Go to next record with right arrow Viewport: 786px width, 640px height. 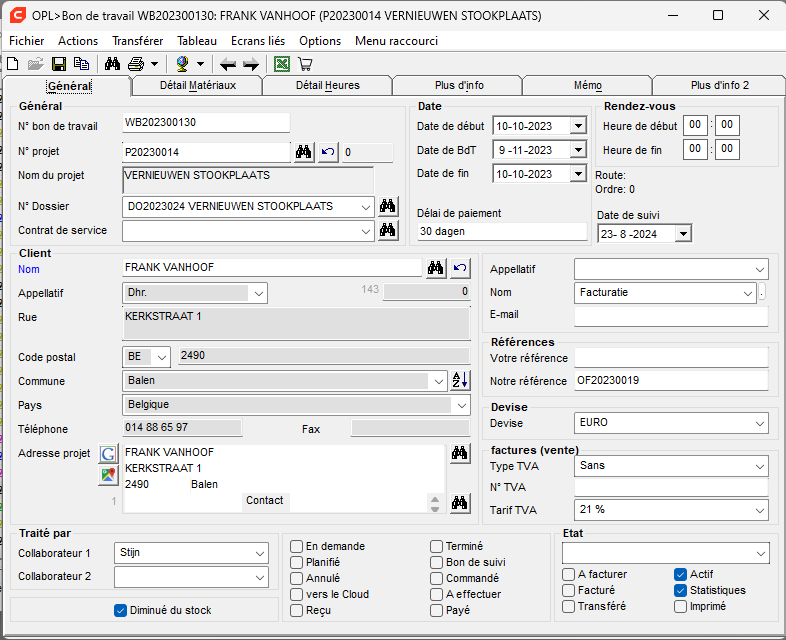(x=251, y=64)
